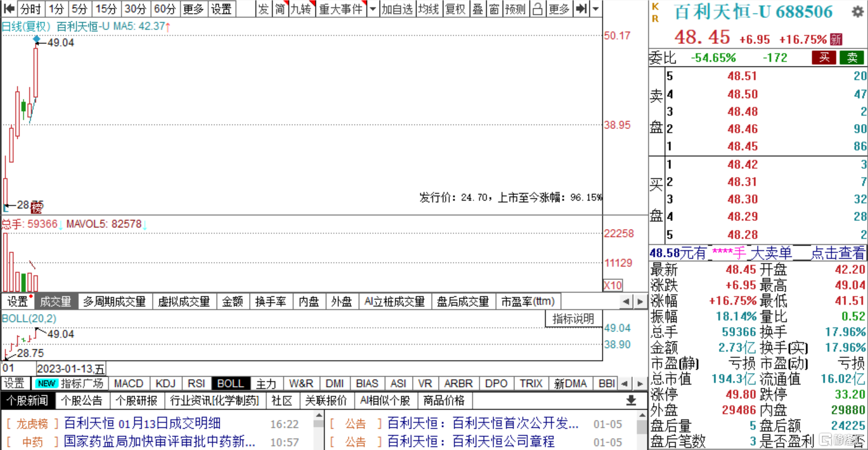This screenshot has width=868, height=450.
Task: Switch to the MACD indicator
Action: (128, 383)
